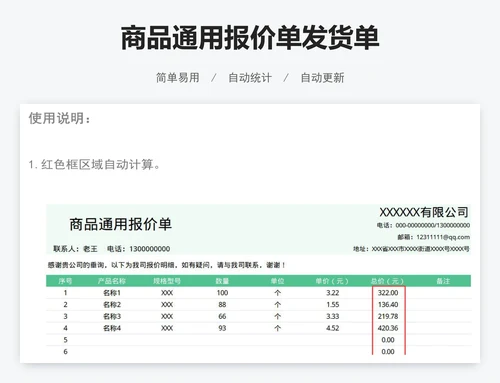This screenshot has height=383, width=500.
Task: Click the 使用说明 heading
Action: [59, 118]
